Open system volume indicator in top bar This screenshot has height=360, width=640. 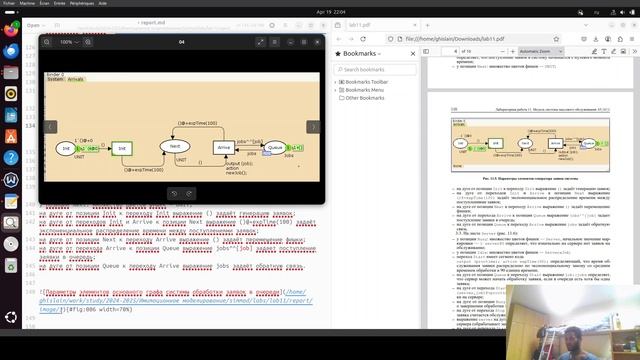click(x=622, y=12)
